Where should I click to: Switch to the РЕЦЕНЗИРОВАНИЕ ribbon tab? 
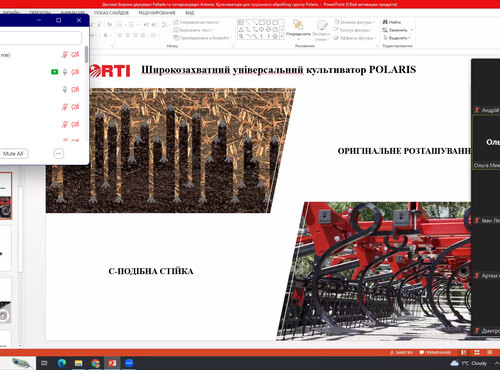tap(157, 13)
